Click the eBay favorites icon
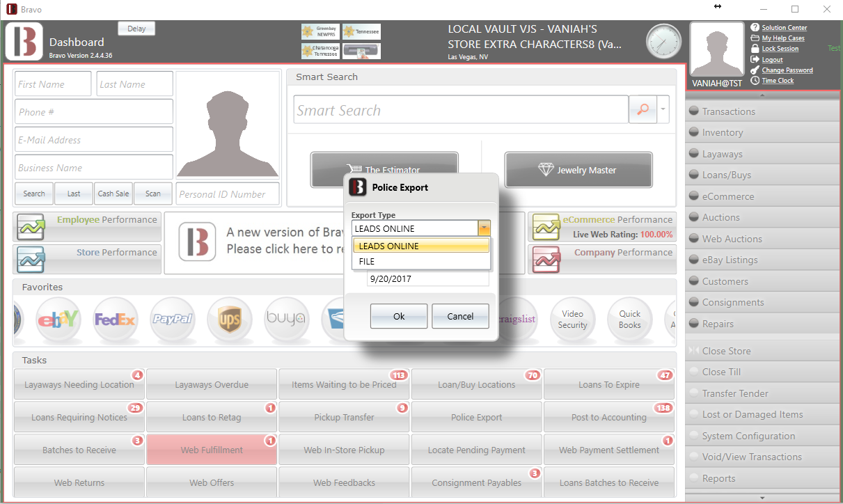The image size is (843, 504). click(x=58, y=320)
